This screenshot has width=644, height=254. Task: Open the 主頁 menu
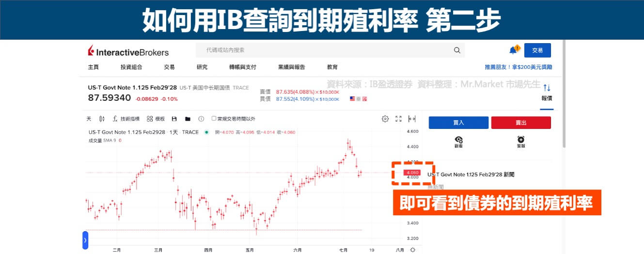point(93,67)
